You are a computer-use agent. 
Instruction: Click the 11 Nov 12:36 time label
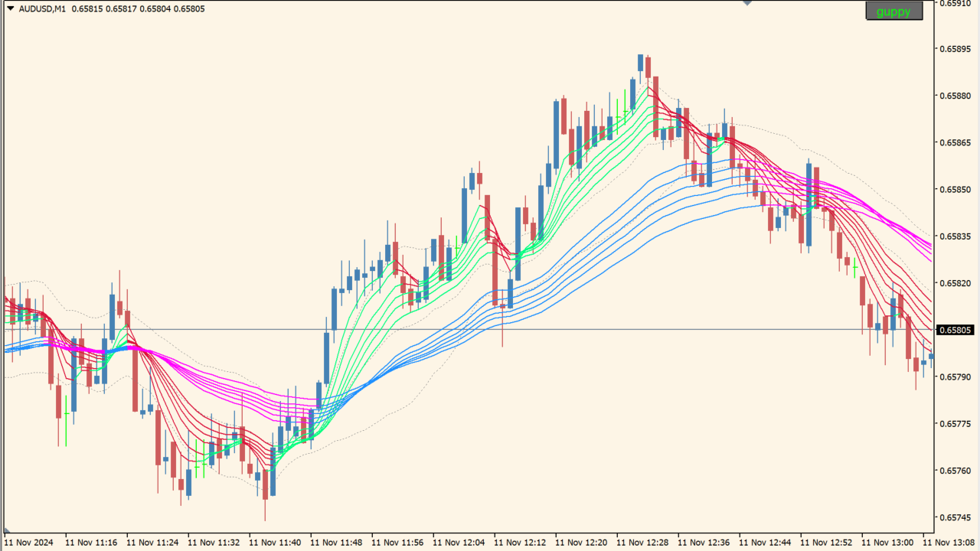(x=704, y=543)
